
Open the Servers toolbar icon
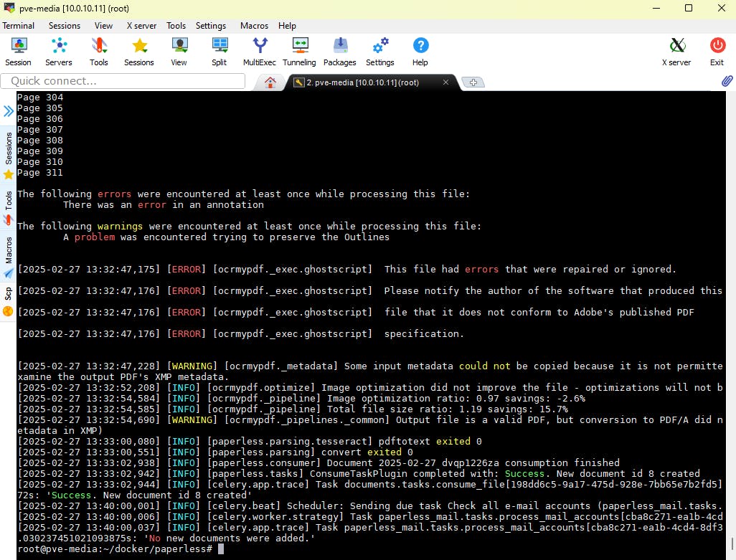[x=59, y=52]
